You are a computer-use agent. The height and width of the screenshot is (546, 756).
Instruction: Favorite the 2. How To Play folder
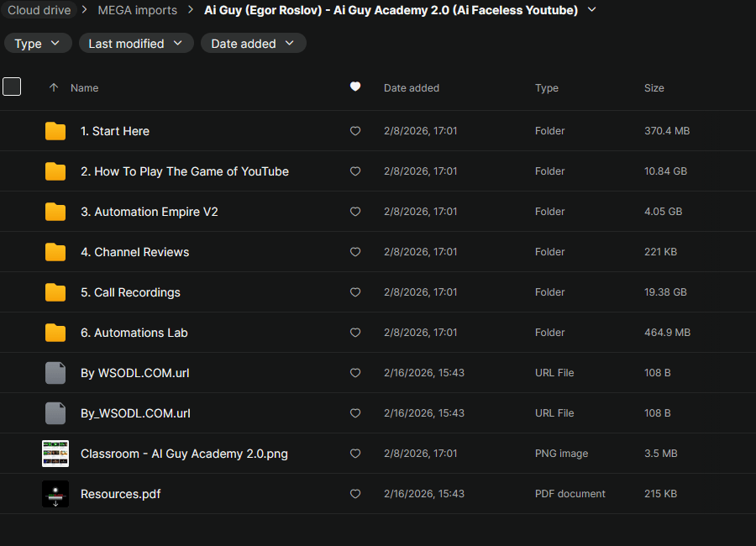coord(355,171)
